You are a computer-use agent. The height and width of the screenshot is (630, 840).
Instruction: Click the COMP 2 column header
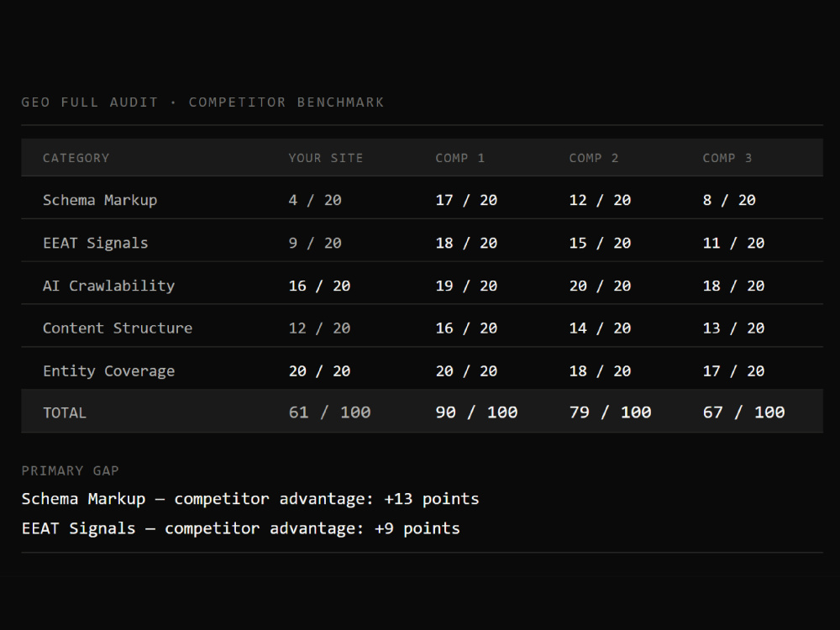594,158
